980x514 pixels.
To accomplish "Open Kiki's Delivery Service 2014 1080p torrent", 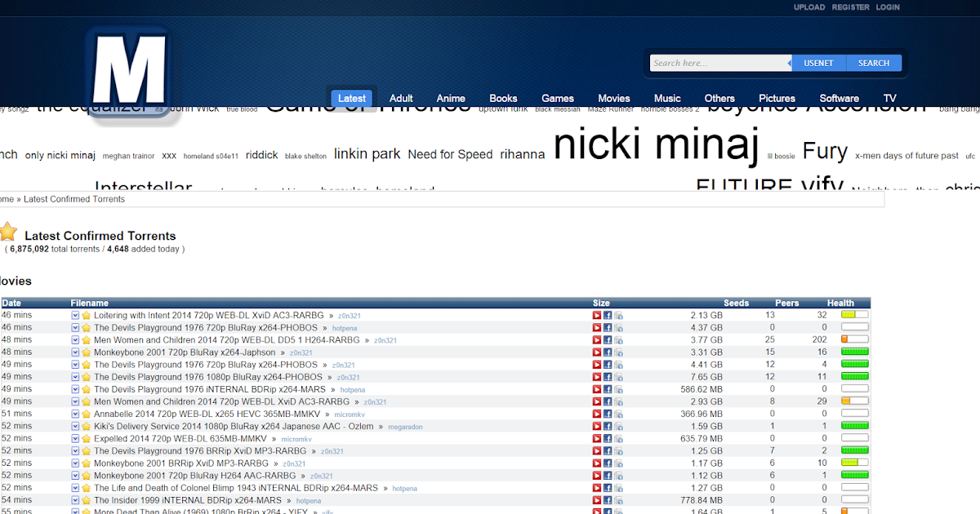I will tap(233, 426).
